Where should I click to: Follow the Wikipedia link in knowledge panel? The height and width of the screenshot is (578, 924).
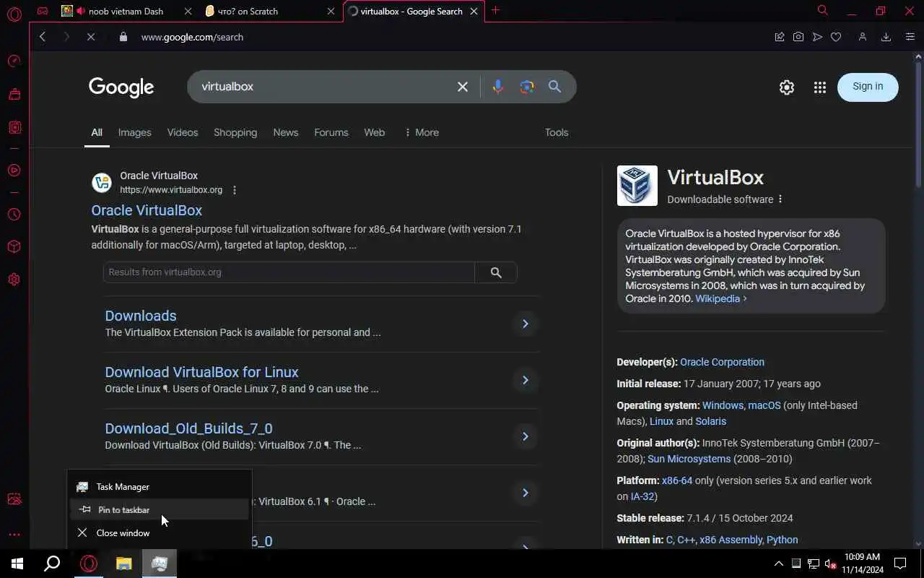pos(720,298)
